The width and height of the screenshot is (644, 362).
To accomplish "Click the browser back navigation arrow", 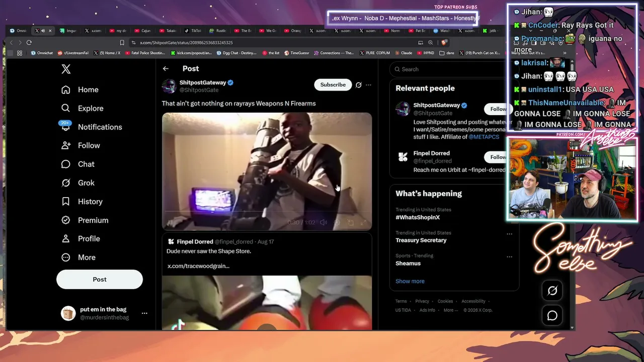I will coord(12,43).
